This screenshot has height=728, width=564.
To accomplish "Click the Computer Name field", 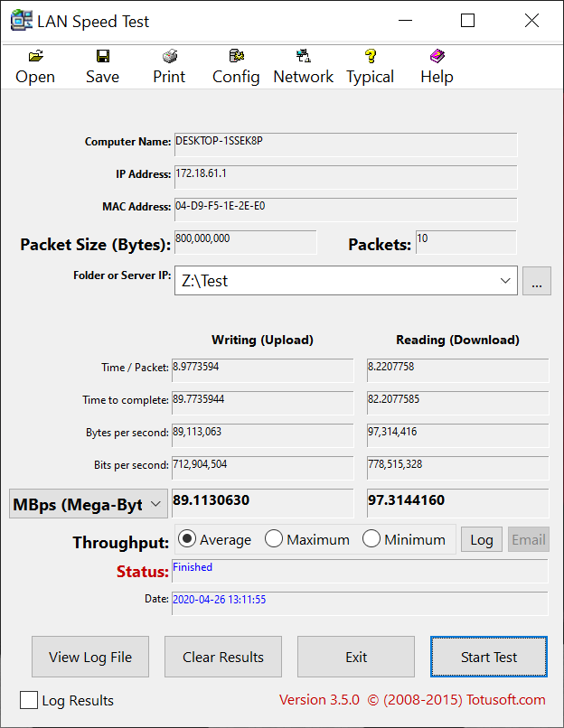I will [x=345, y=145].
